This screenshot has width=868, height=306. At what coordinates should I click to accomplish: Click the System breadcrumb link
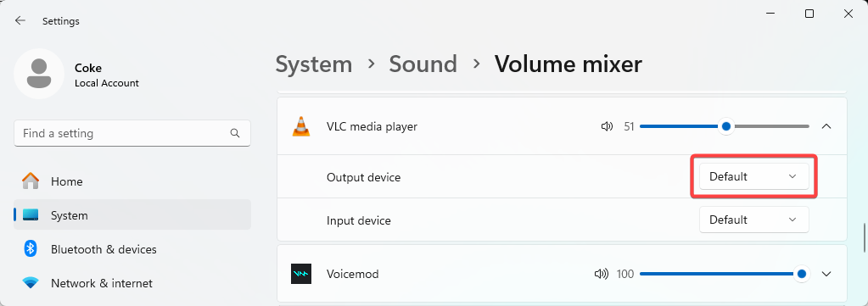coord(314,64)
